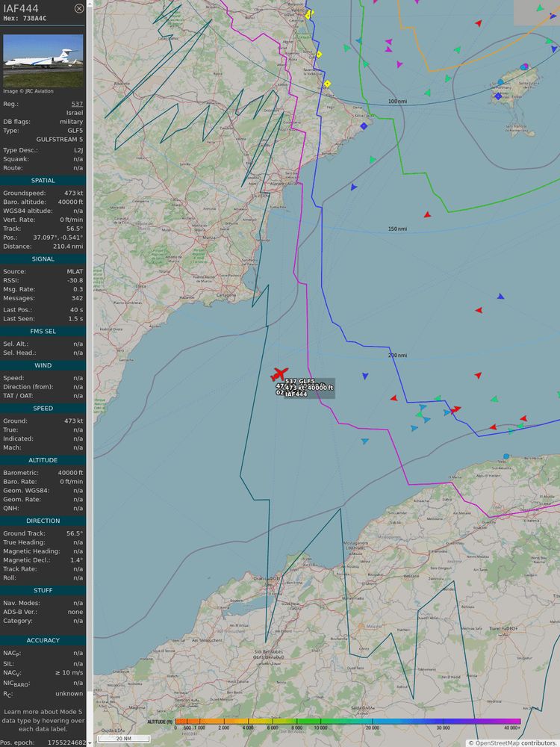Viewport: 560px width, 747px height.
Task: Click the WIND section header
Action: [x=43, y=365]
